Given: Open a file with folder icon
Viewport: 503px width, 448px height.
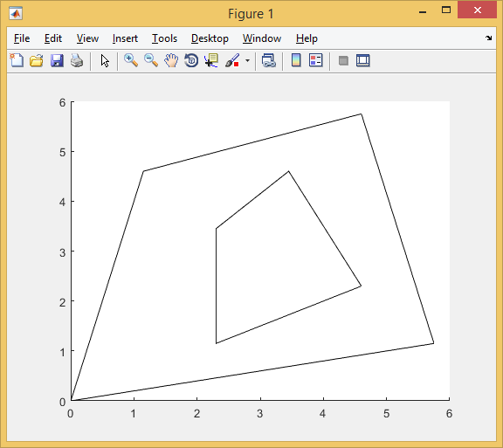Looking at the screenshot, I should point(37,60).
